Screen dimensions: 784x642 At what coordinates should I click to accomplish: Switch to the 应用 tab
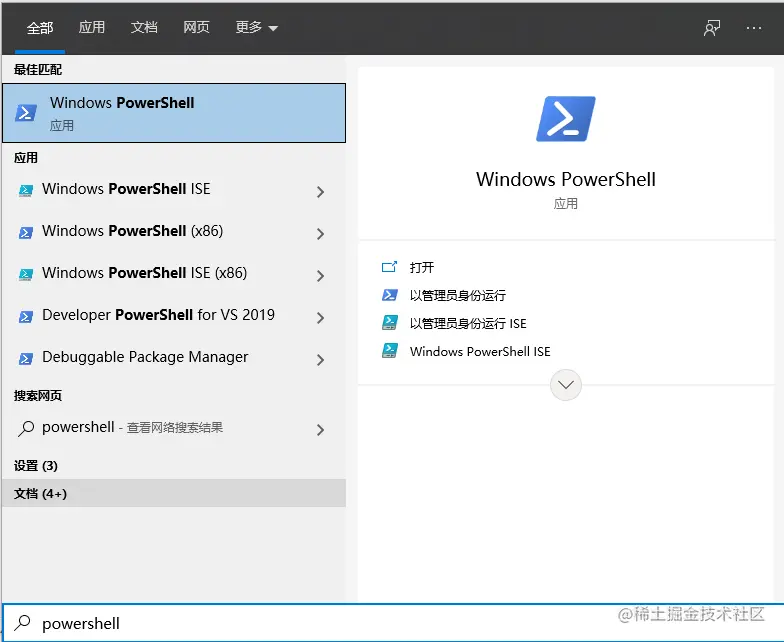(92, 28)
